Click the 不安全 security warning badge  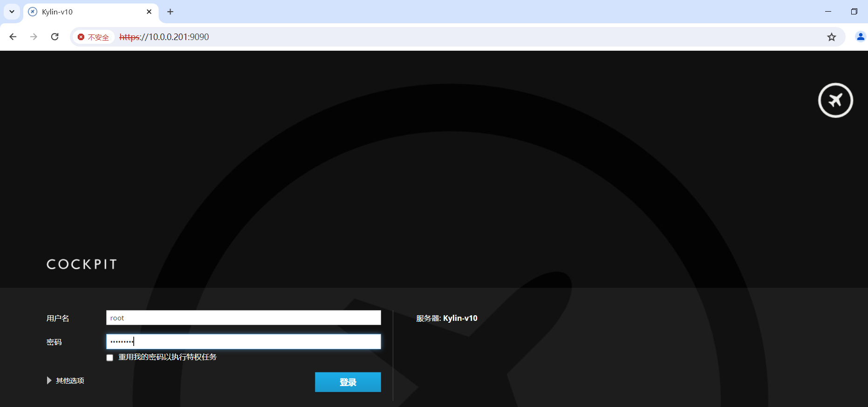94,37
